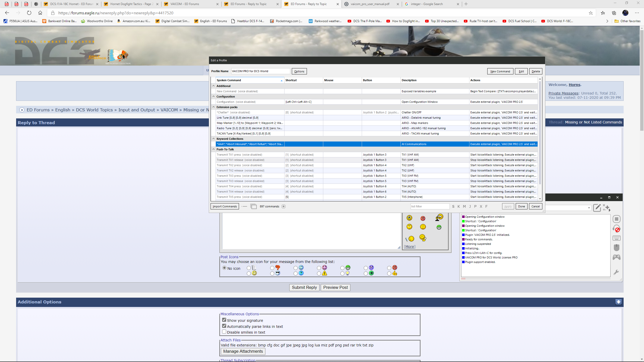Uncheck Show your signature
Image resolution: width=644 pixels, height=362 pixels.
pos(224,320)
